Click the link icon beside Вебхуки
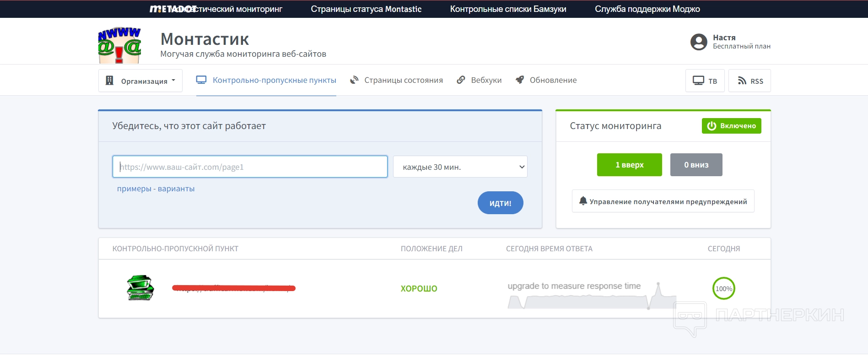The image size is (868, 362). click(461, 80)
